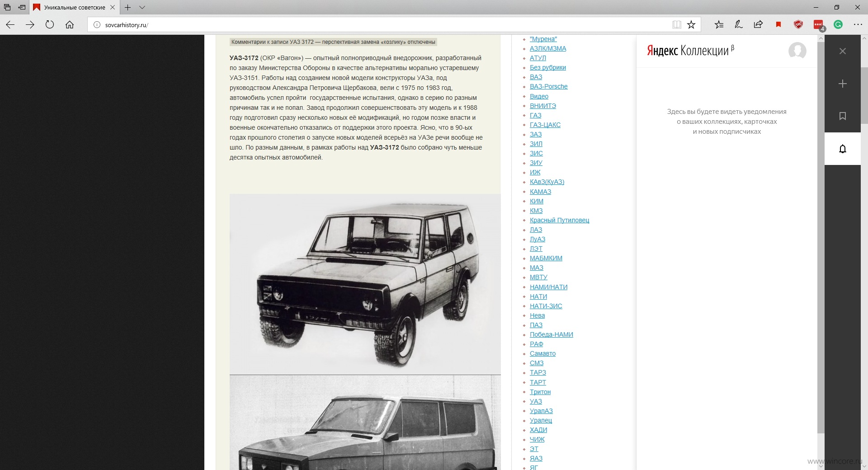
Task: Open the АЗЛК/МЗМА category
Action: coord(548,48)
